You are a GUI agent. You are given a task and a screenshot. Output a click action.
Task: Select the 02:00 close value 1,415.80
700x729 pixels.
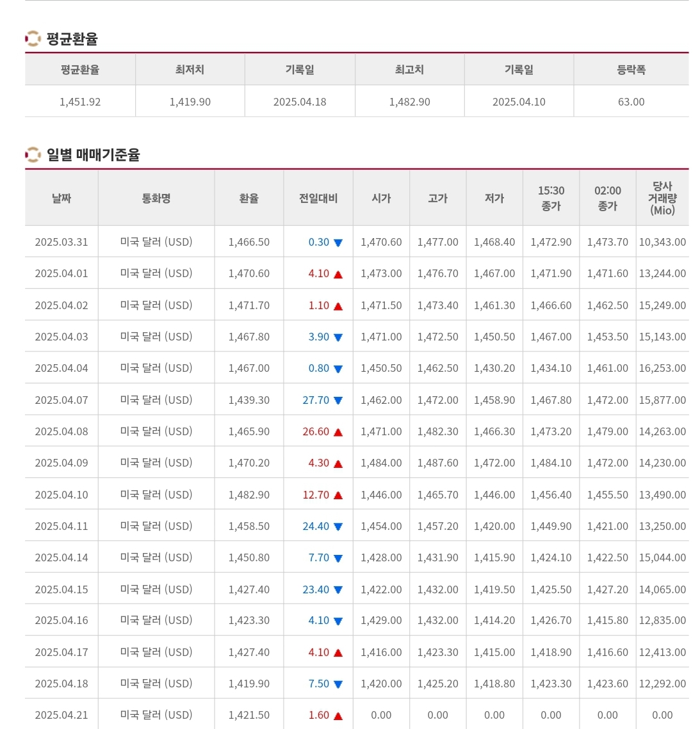pyautogui.click(x=607, y=621)
